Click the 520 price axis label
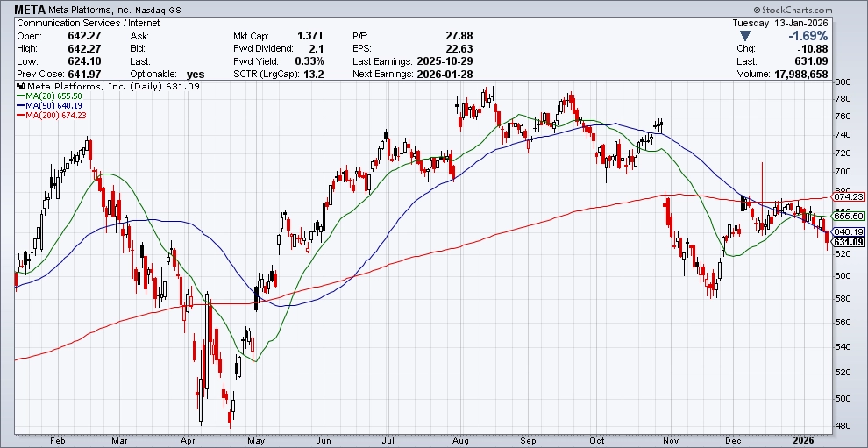This screenshot has height=448, width=868. tap(843, 372)
